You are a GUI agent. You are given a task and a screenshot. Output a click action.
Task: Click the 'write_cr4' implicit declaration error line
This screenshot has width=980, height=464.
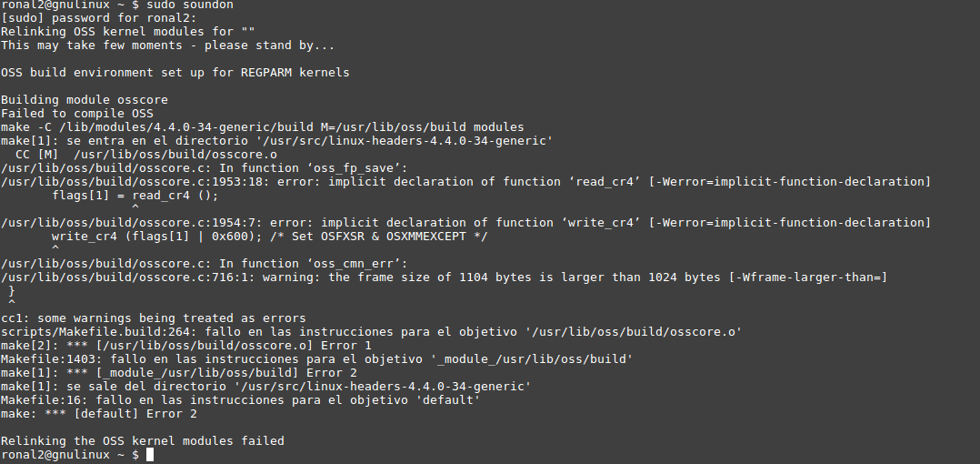(465, 223)
